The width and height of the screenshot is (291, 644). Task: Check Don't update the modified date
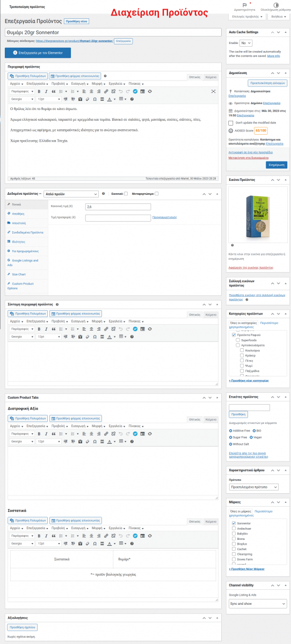[231, 122]
